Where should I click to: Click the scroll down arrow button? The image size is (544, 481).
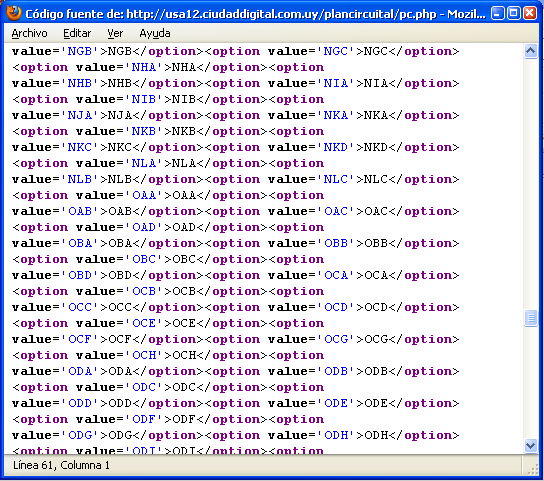click(x=530, y=446)
